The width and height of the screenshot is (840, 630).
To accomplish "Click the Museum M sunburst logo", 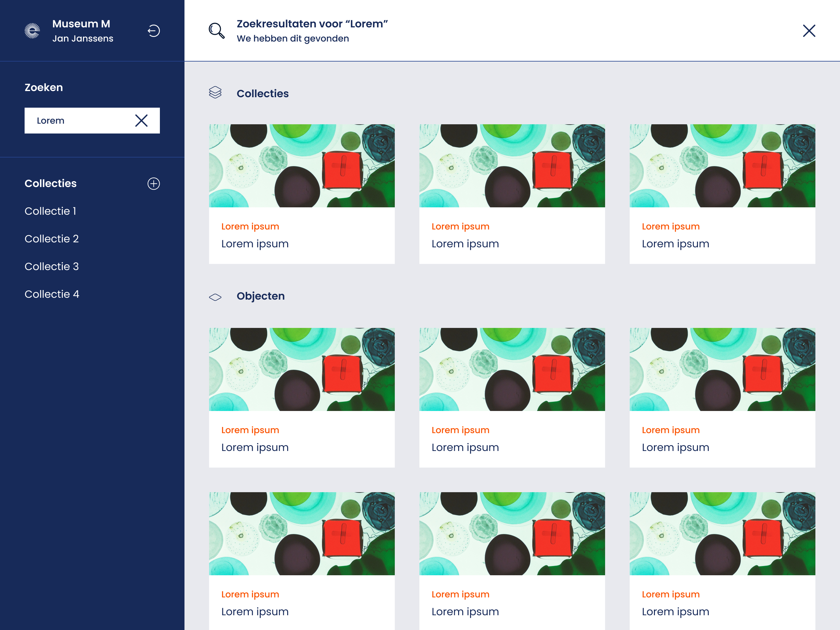I will pos(32,31).
